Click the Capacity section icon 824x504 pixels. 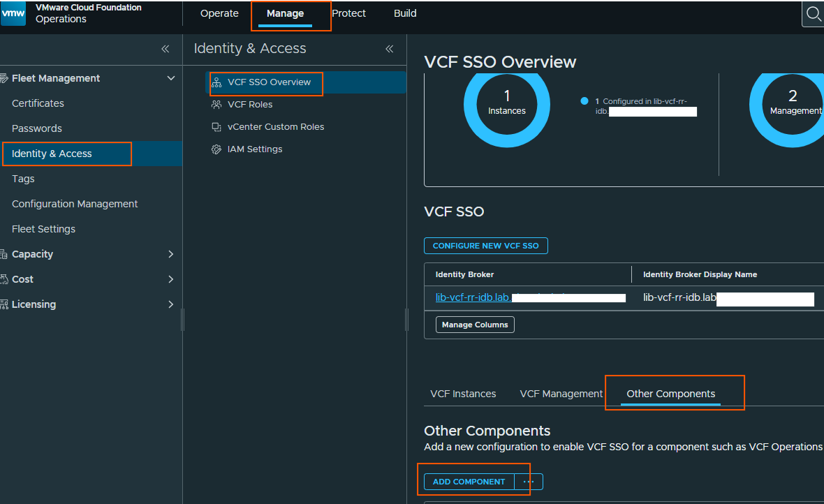click(4, 254)
